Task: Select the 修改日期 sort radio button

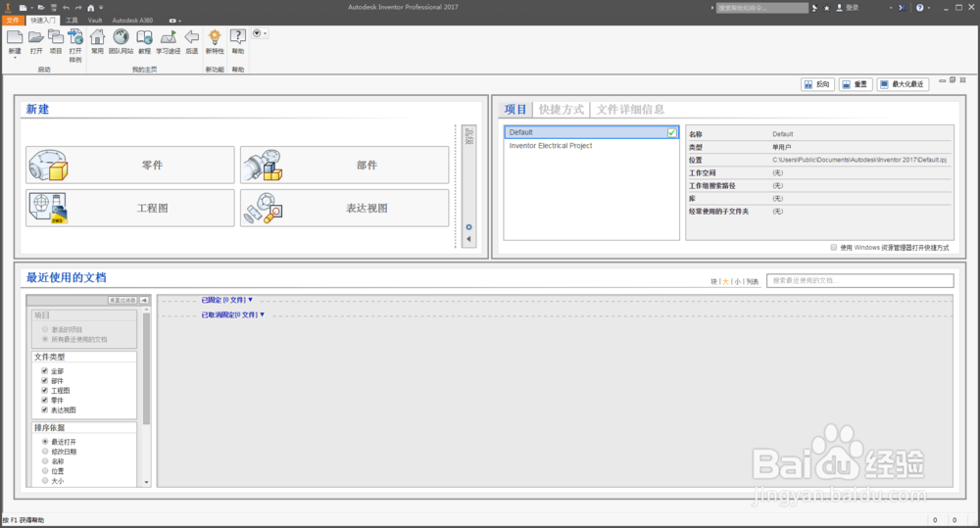Action: click(x=45, y=452)
